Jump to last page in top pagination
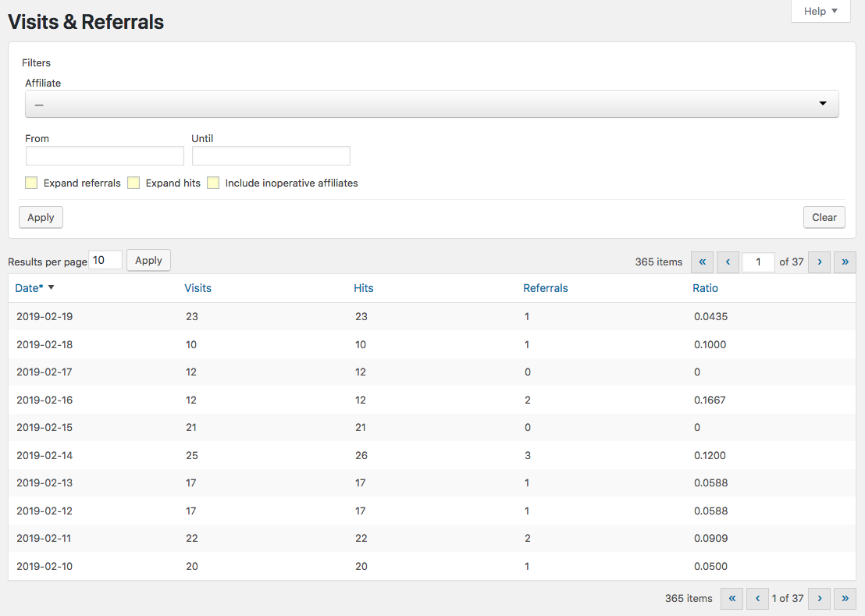The width and height of the screenshot is (865, 616). coord(845,262)
